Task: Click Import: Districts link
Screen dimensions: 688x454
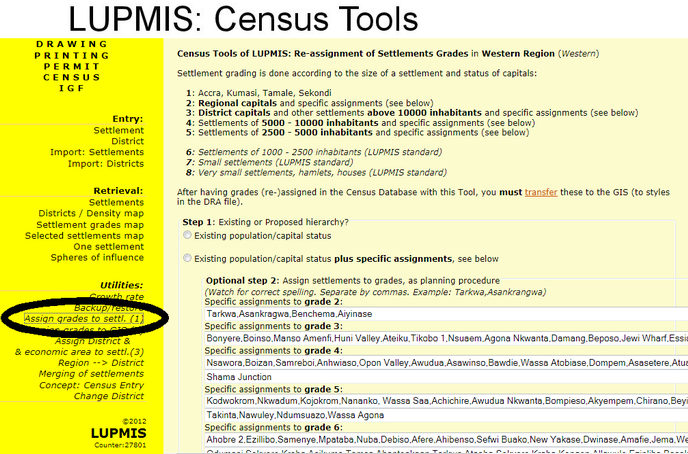Action: (106, 164)
